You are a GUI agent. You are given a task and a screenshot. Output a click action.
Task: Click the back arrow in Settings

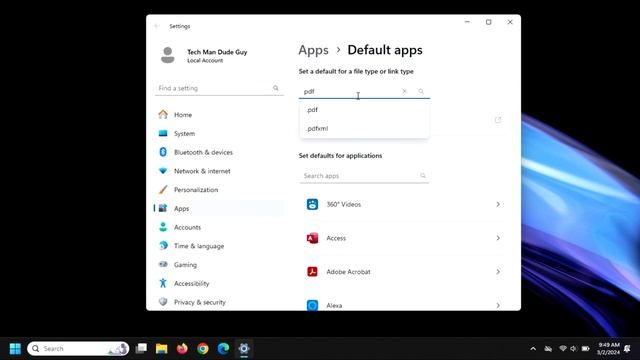[157, 26]
